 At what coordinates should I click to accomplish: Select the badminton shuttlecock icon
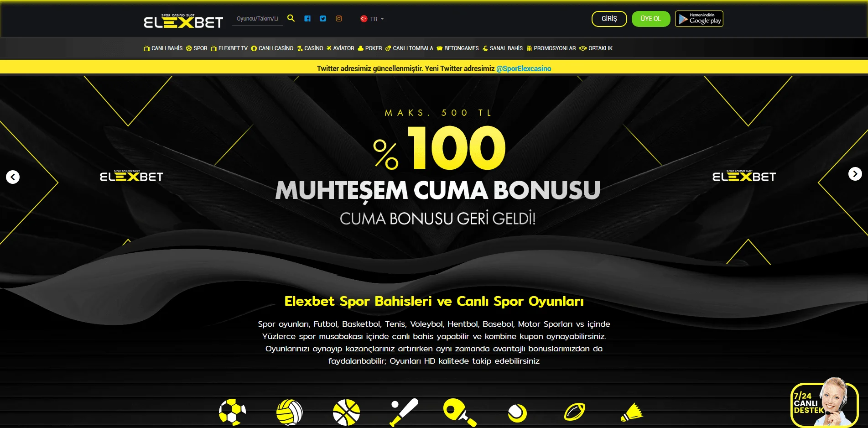pos(632,412)
